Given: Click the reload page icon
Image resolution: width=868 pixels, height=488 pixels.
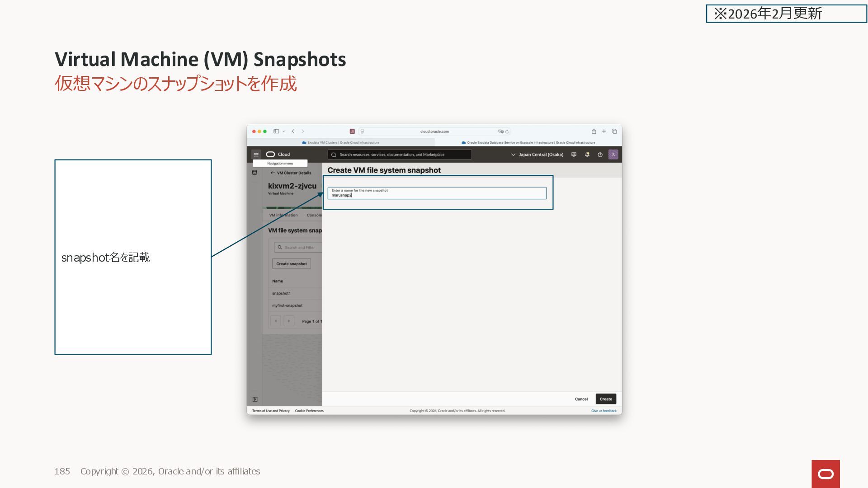Looking at the screenshot, I should coord(507,131).
